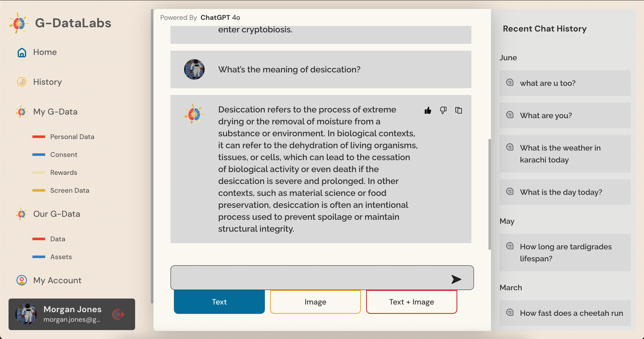Open the tardigrades lifespan chat history entry

565,253
